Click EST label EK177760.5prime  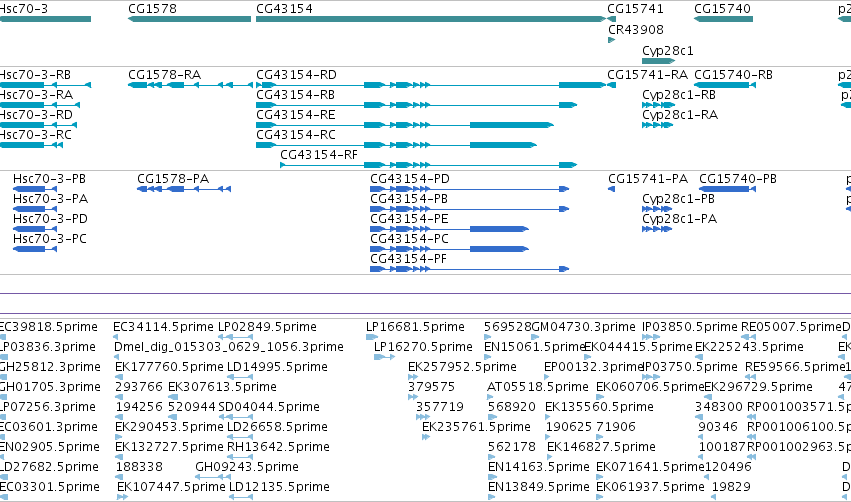coord(169,367)
